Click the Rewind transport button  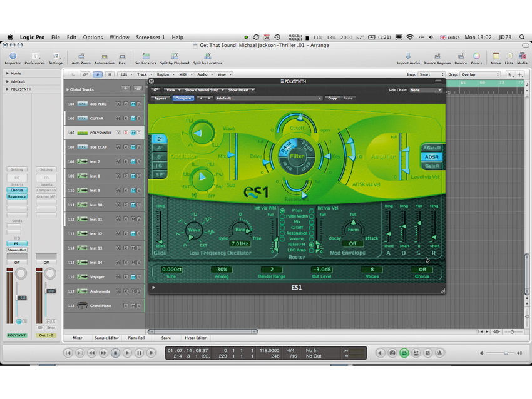click(91, 353)
